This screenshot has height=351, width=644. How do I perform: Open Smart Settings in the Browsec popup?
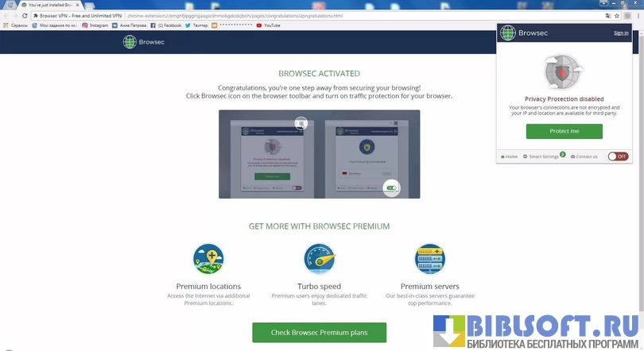point(544,156)
